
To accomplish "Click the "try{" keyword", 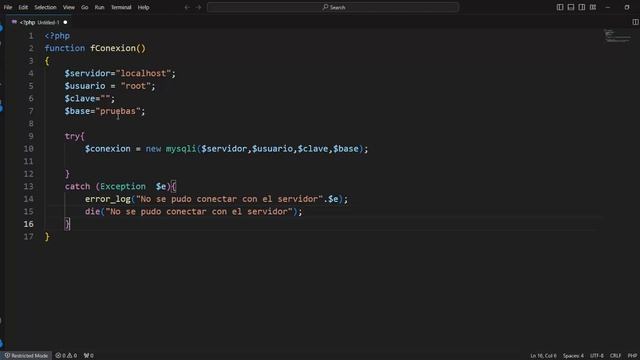I will point(75,136).
